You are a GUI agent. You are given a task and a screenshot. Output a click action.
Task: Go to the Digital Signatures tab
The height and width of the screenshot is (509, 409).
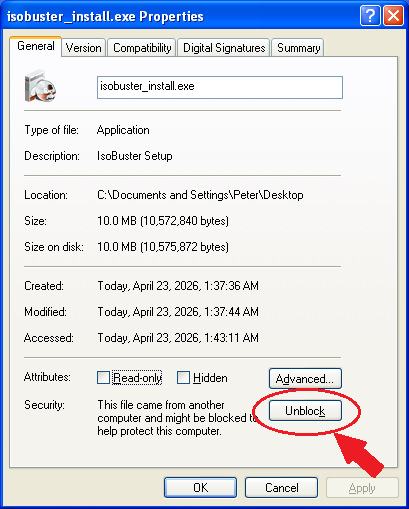[x=224, y=48]
